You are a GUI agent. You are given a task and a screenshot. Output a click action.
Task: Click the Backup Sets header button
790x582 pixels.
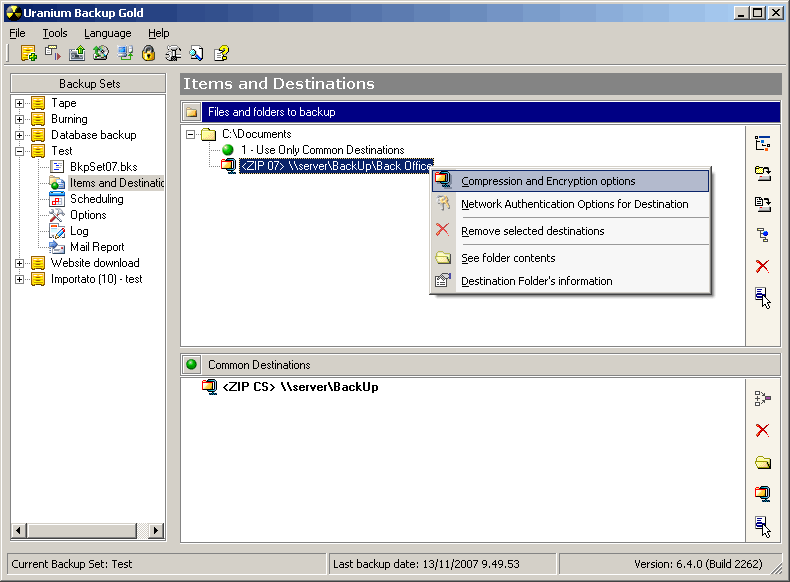pyautogui.click(x=89, y=84)
